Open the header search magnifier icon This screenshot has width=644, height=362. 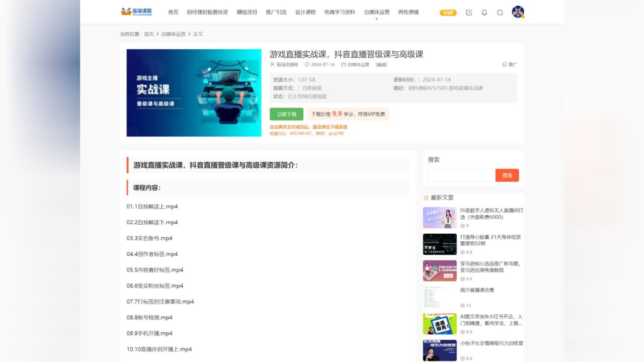[x=500, y=13]
